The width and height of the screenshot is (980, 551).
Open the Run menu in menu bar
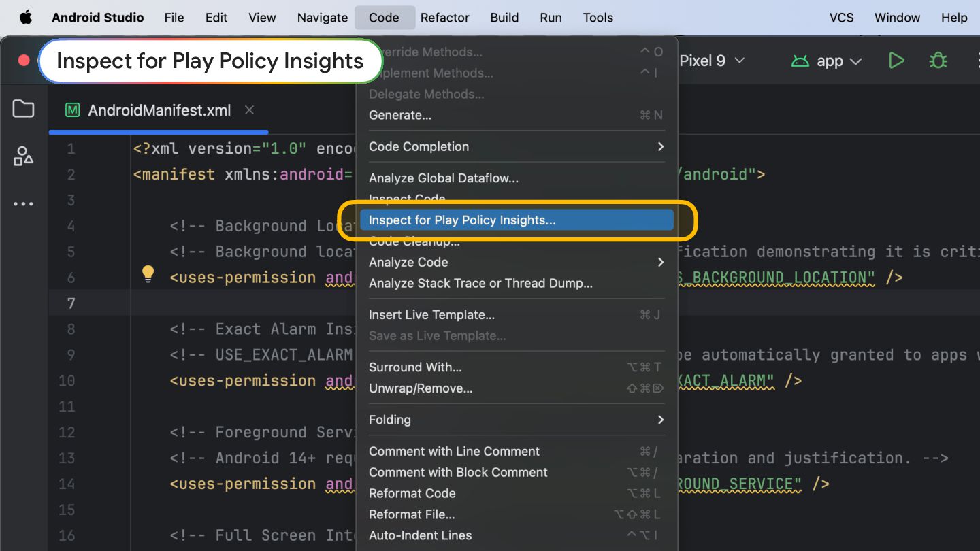click(x=551, y=18)
